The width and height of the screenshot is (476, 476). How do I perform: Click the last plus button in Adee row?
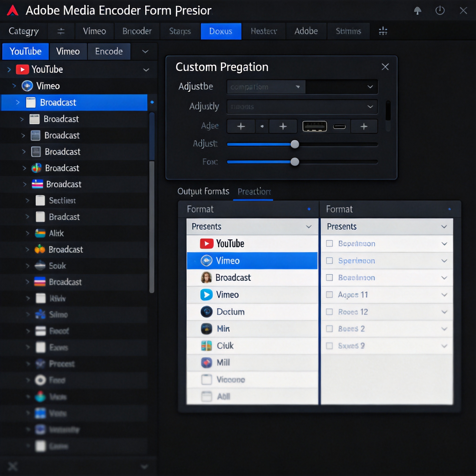364,126
